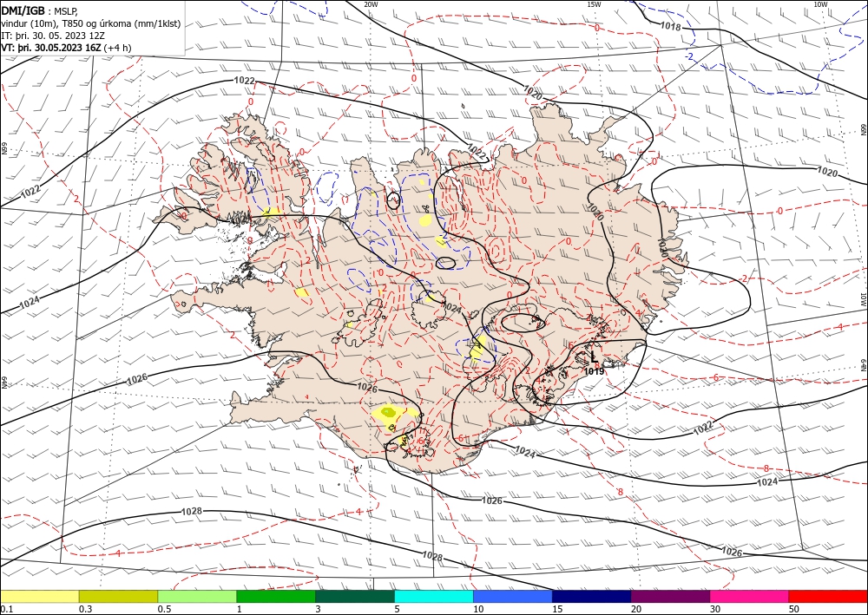
Task: Select the green 1–3 mm legend swatch
Action: [276, 596]
